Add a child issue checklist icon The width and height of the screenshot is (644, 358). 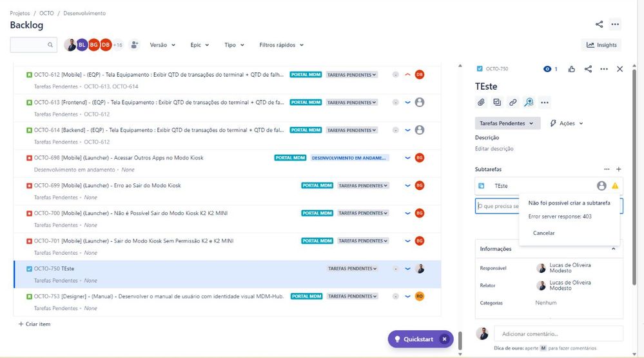point(497,103)
